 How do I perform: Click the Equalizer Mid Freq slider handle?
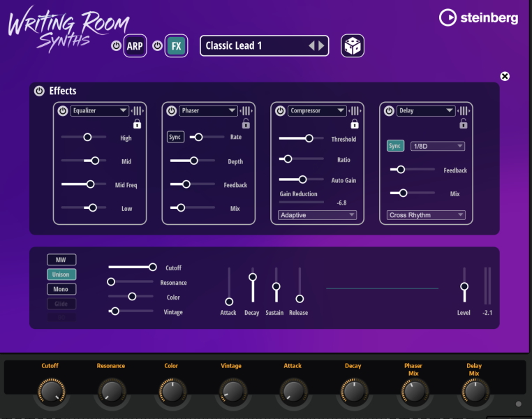click(x=90, y=184)
